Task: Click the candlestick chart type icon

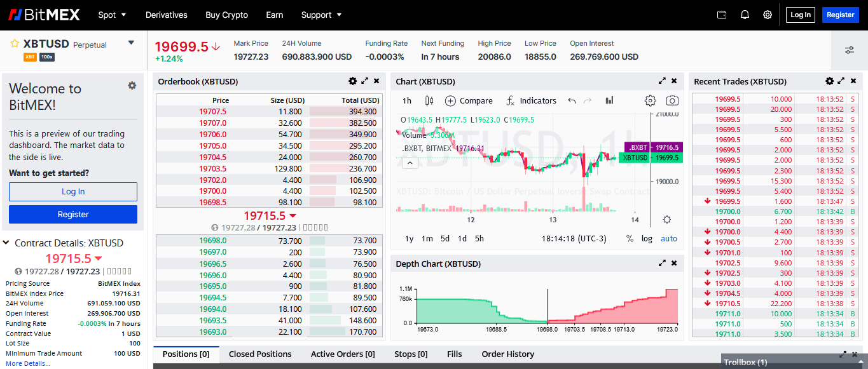Action: [428, 100]
